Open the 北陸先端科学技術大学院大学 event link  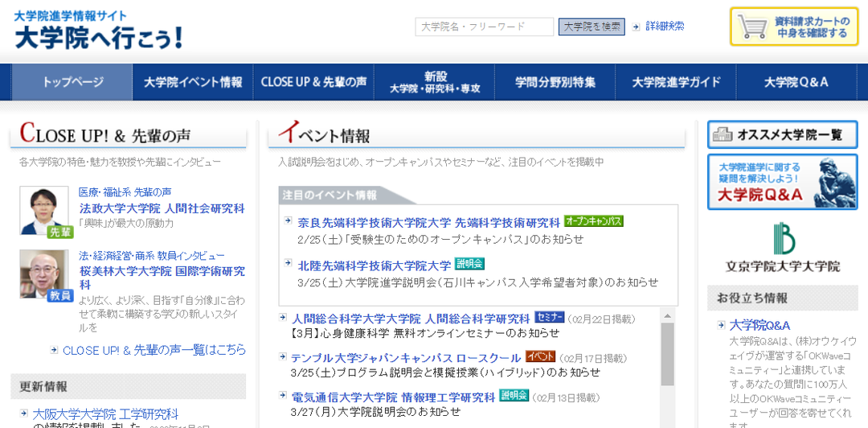pyautogui.click(x=375, y=265)
